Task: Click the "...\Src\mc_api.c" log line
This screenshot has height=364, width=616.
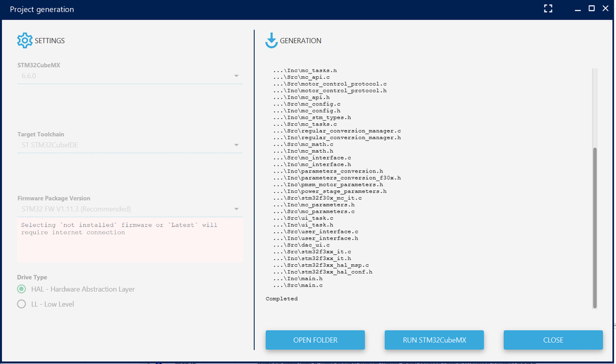Action: coord(302,77)
